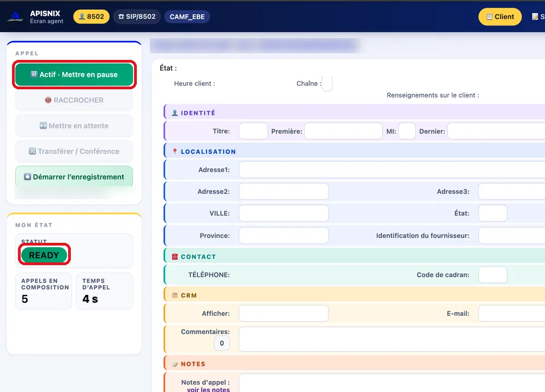
Task: Click the Contact telephone icon
Action: click(175, 256)
